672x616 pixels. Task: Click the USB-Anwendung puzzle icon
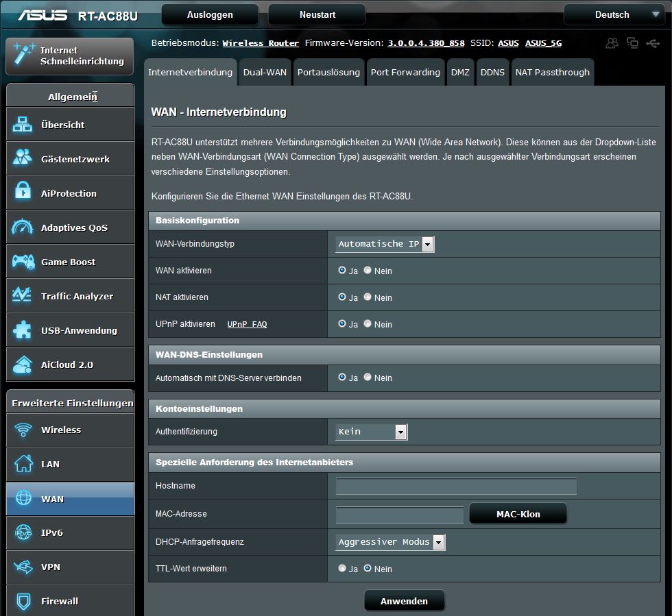[22, 330]
